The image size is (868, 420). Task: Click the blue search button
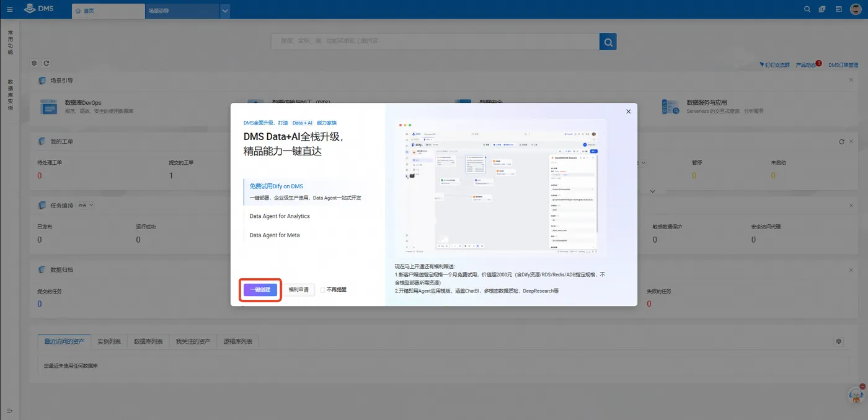608,42
